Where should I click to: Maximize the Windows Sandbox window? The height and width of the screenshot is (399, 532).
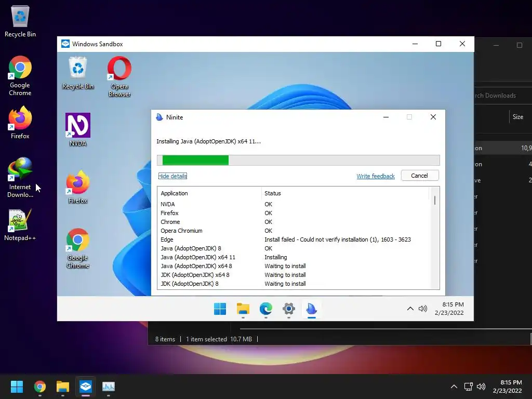click(438, 44)
